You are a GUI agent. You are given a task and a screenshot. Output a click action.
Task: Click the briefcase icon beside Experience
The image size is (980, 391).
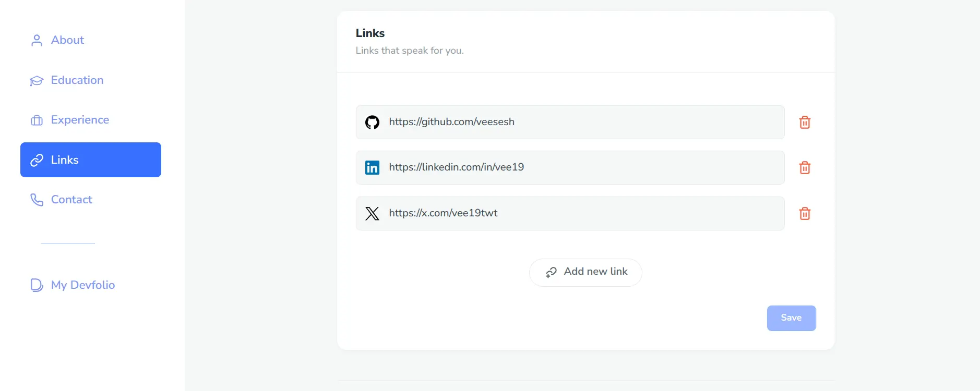[37, 120]
